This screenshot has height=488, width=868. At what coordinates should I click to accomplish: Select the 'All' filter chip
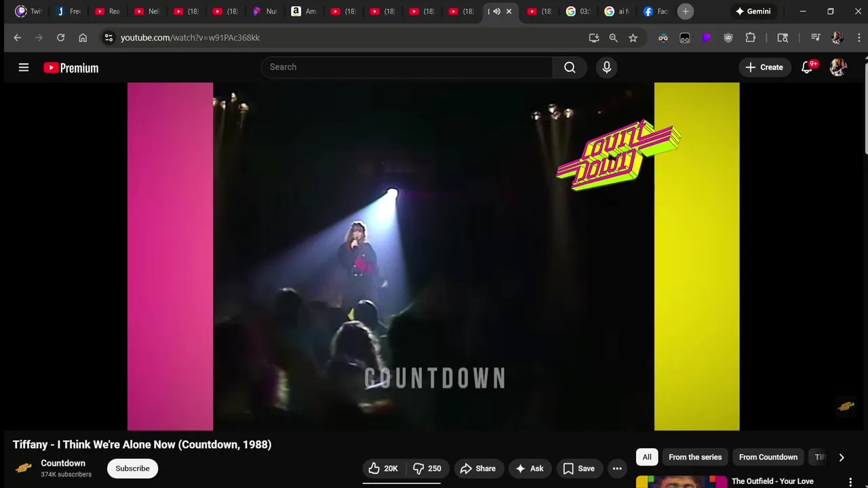tap(647, 457)
